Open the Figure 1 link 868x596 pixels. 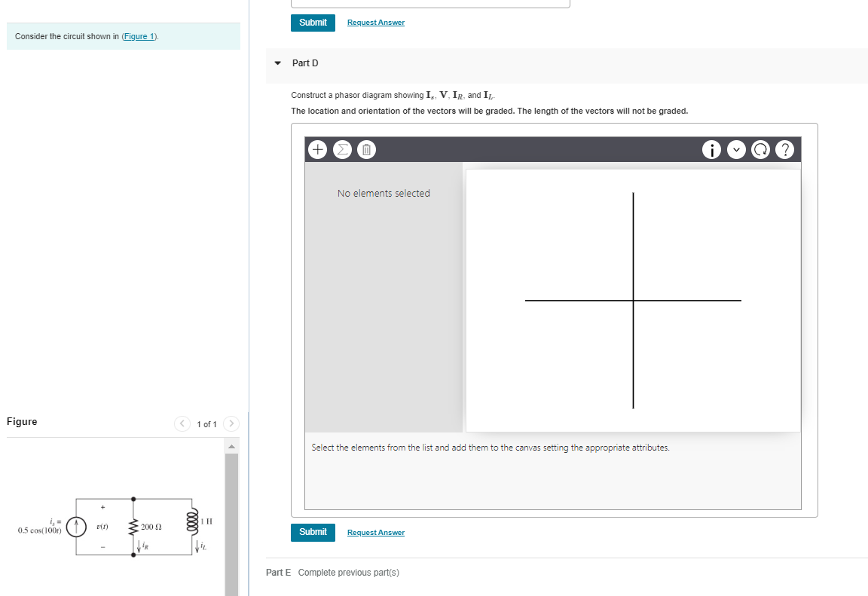139,36
